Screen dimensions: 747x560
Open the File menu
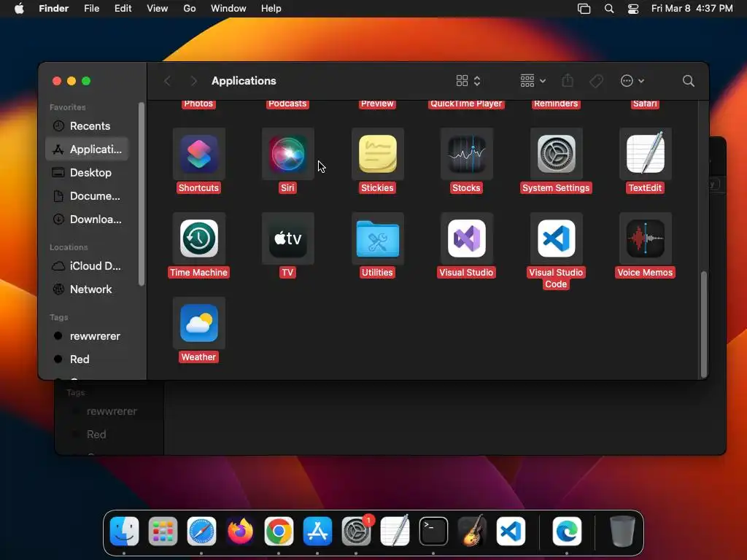(91, 9)
